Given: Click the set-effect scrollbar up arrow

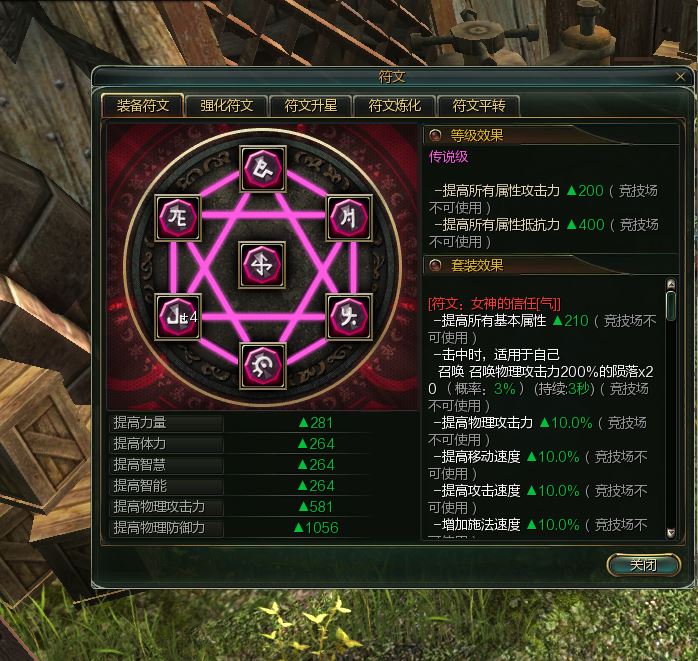Looking at the screenshot, I should coord(671,284).
